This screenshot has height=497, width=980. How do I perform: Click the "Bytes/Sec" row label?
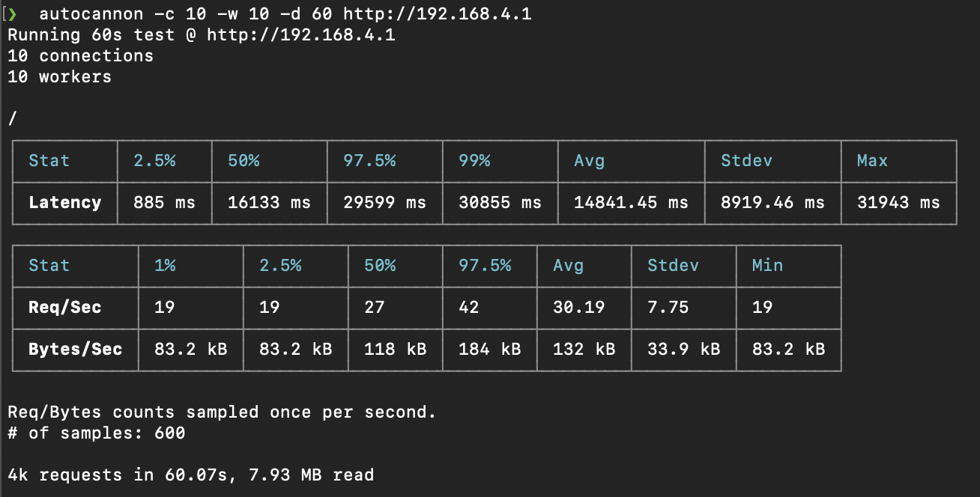[75, 350]
